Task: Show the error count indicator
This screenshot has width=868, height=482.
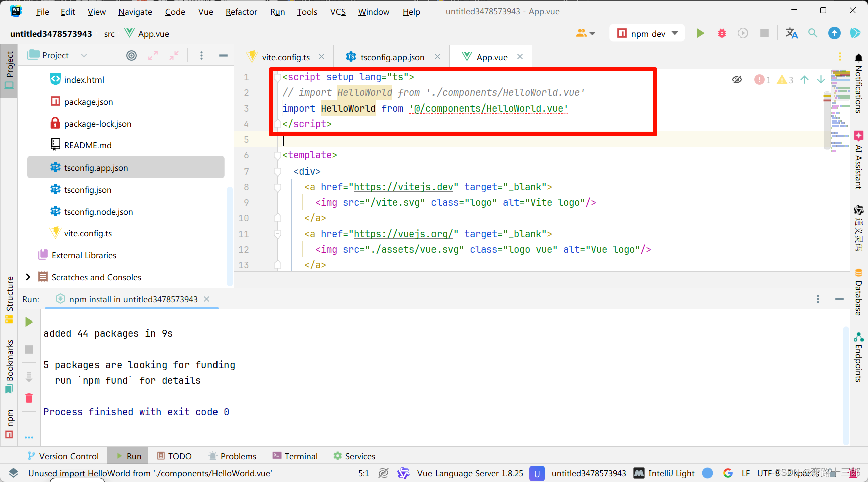Action: (x=762, y=80)
